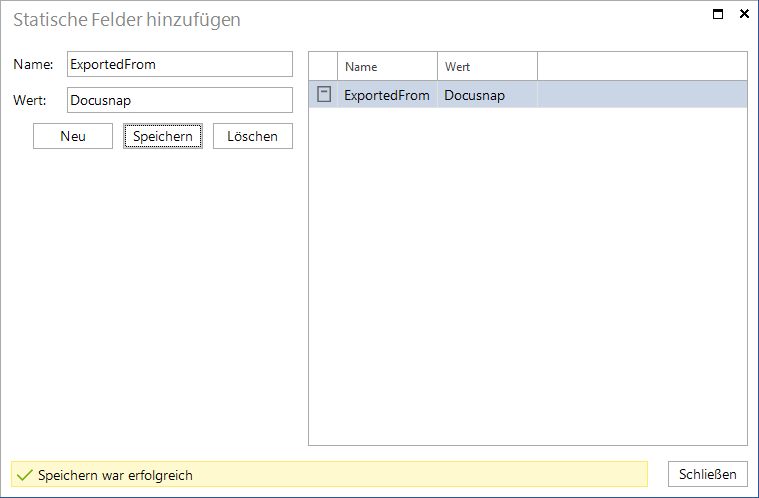The height and width of the screenshot is (498, 759).
Task: Click the green checkmark status icon
Action: coord(24,475)
